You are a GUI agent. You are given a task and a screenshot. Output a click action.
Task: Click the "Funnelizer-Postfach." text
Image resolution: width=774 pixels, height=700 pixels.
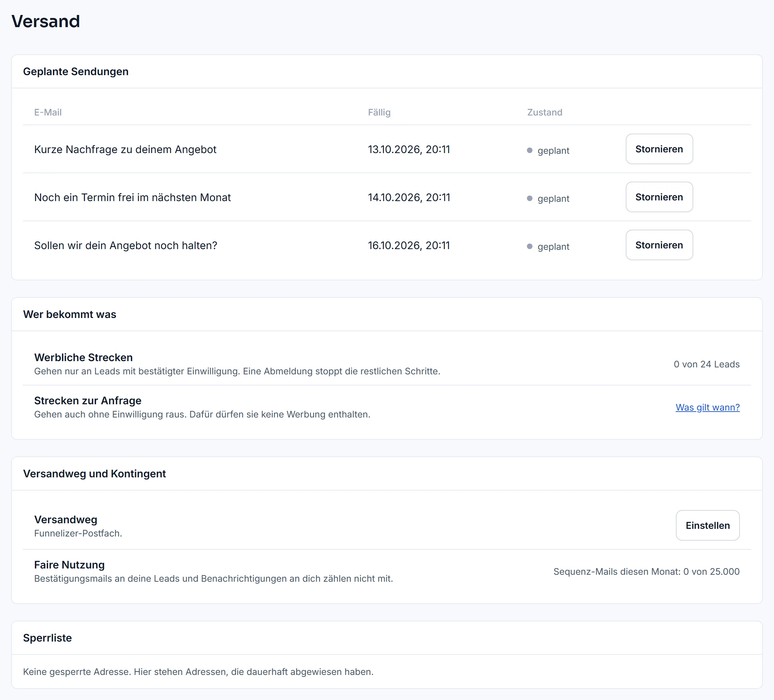click(x=78, y=533)
